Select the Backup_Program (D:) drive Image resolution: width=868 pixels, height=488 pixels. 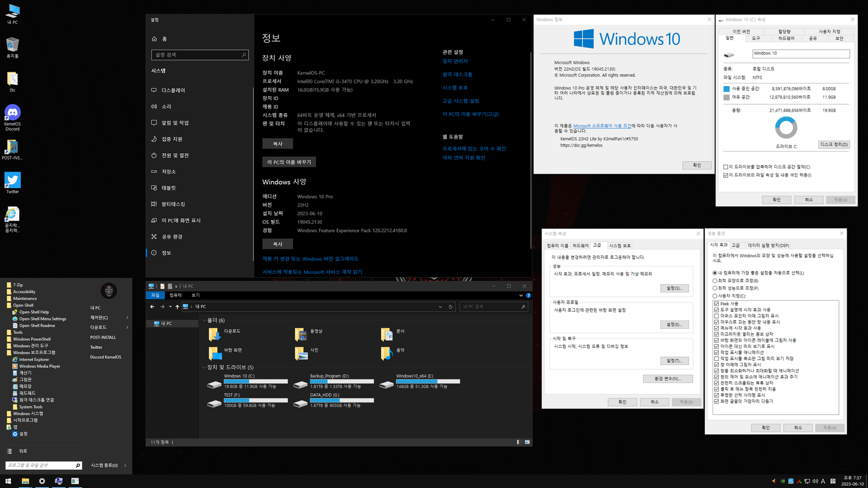(334, 381)
